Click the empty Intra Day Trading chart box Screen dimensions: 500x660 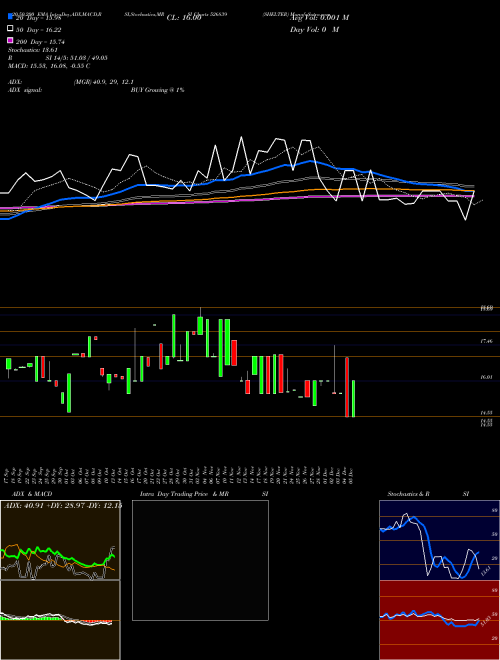tap(200, 560)
